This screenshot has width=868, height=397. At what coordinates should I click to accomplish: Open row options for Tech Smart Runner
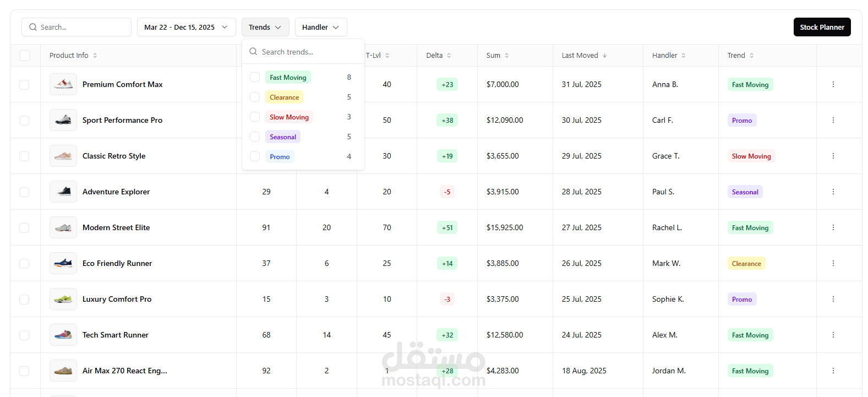(x=833, y=335)
